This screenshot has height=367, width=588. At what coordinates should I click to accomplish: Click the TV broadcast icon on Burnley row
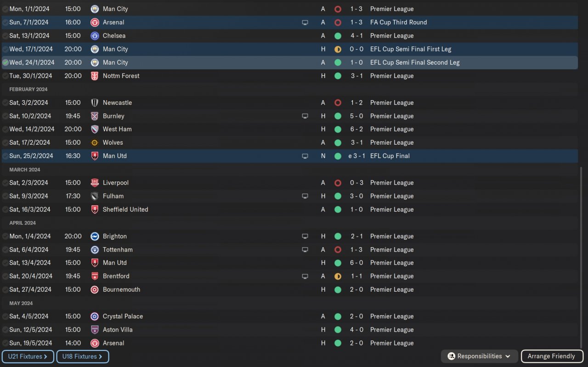point(305,116)
